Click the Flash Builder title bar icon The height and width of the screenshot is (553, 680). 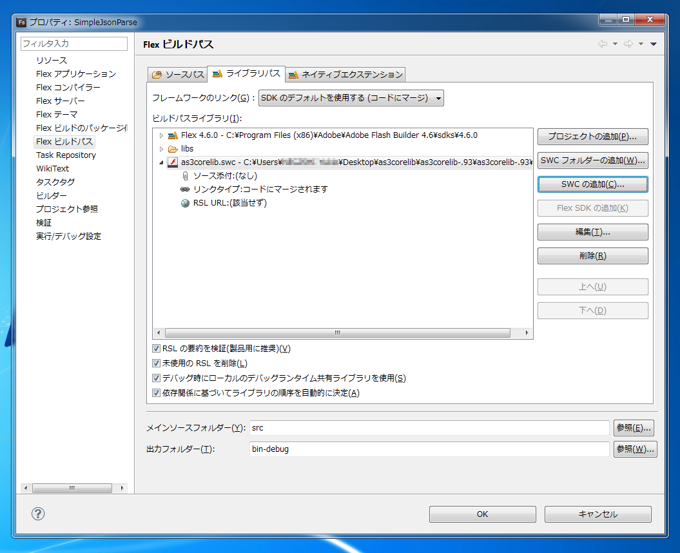pyautogui.click(x=22, y=22)
